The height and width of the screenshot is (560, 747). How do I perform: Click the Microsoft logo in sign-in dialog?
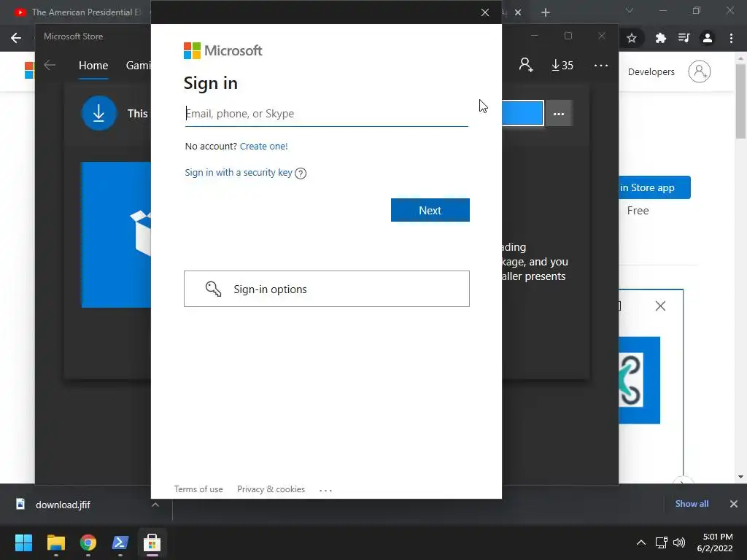tap(223, 50)
